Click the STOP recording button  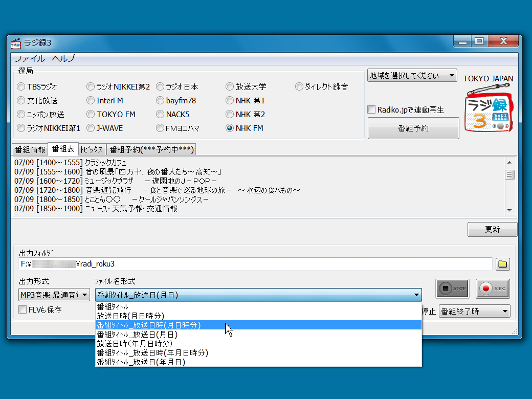(452, 289)
